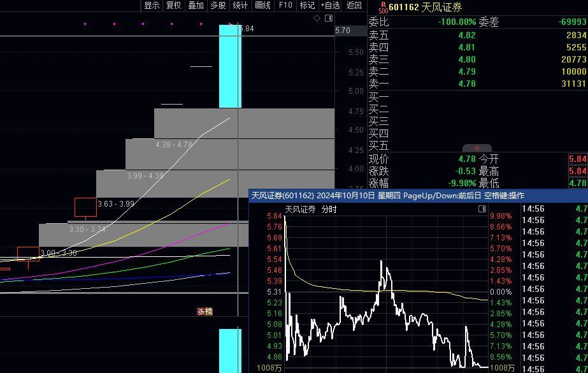588x373 pixels.
Task: Open the 统计 statistics menu
Action: click(240, 5)
